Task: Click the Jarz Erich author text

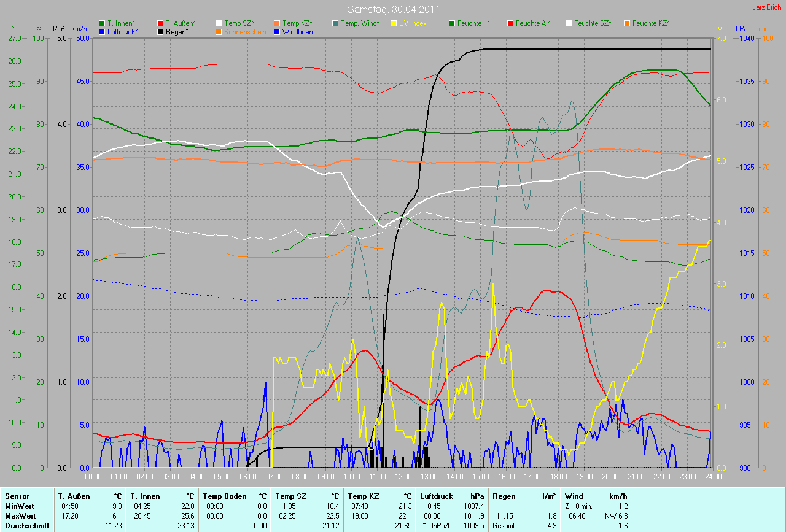Action: pos(768,7)
